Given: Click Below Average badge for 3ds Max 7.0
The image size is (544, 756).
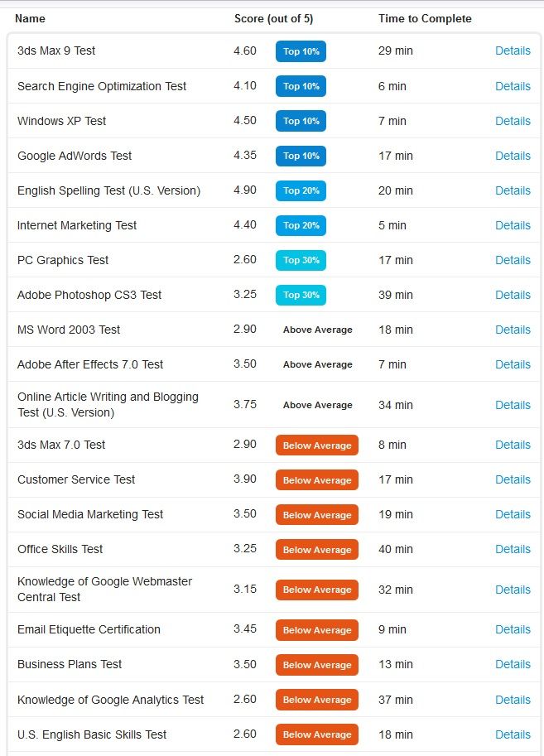Looking at the screenshot, I should coord(317,445).
